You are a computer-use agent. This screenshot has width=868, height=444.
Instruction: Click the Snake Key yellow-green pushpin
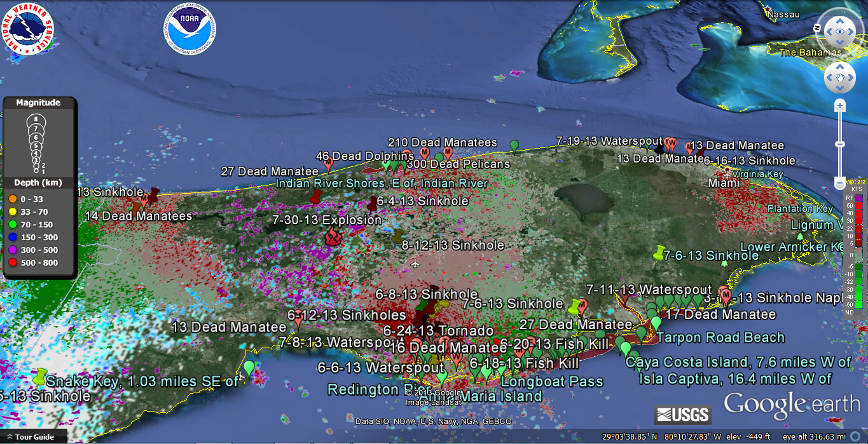pyautogui.click(x=41, y=375)
